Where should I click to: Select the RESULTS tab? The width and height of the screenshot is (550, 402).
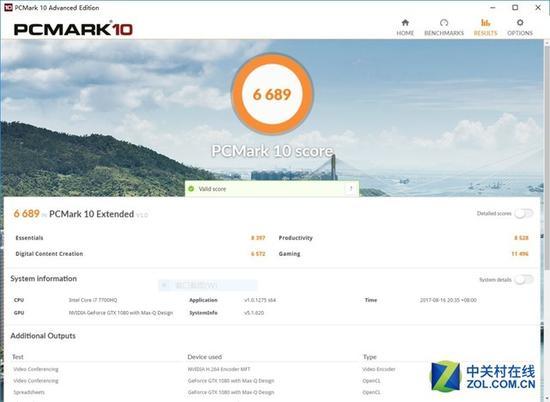485,27
